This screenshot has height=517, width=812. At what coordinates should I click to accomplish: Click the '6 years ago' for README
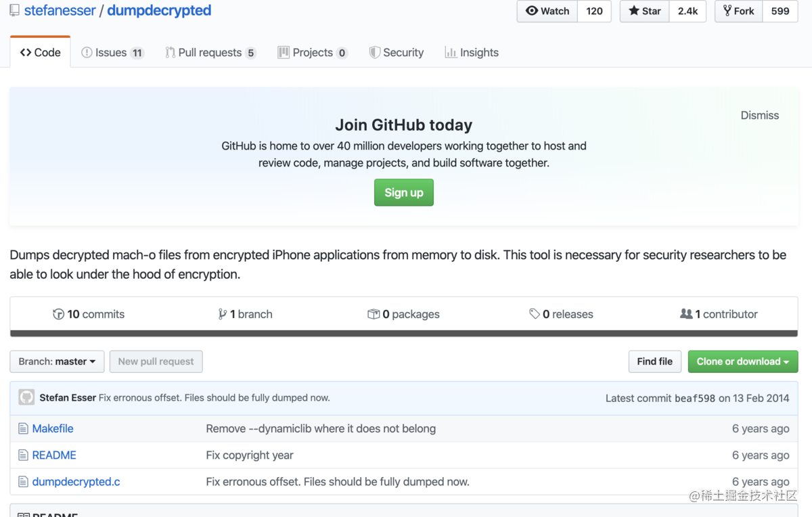click(x=761, y=455)
